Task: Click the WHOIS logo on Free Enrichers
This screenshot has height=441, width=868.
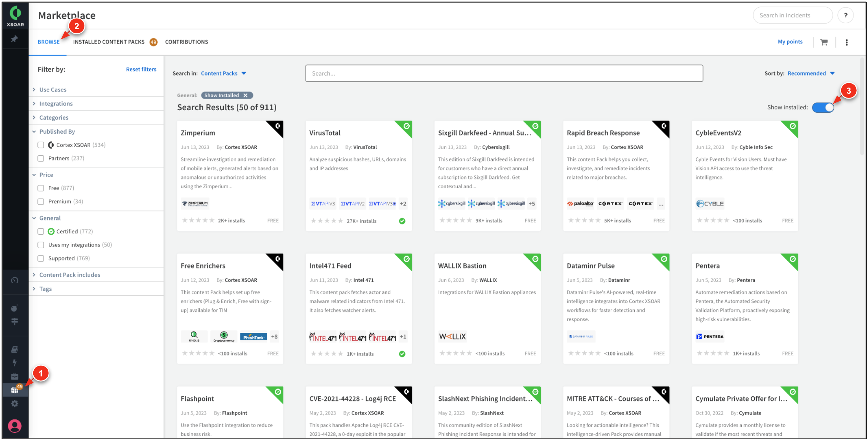Action: click(194, 337)
